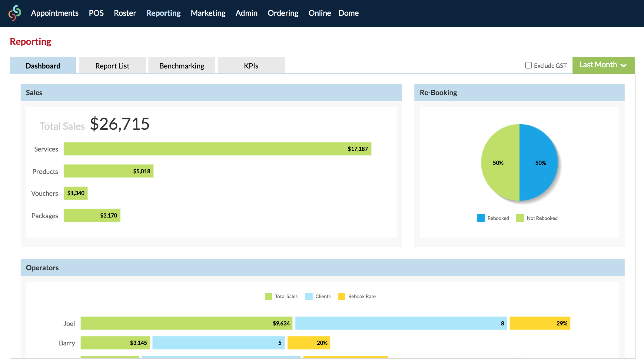Click Barry's $3,145 total sales bar
This screenshot has width=644, height=360.
click(115, 343)
